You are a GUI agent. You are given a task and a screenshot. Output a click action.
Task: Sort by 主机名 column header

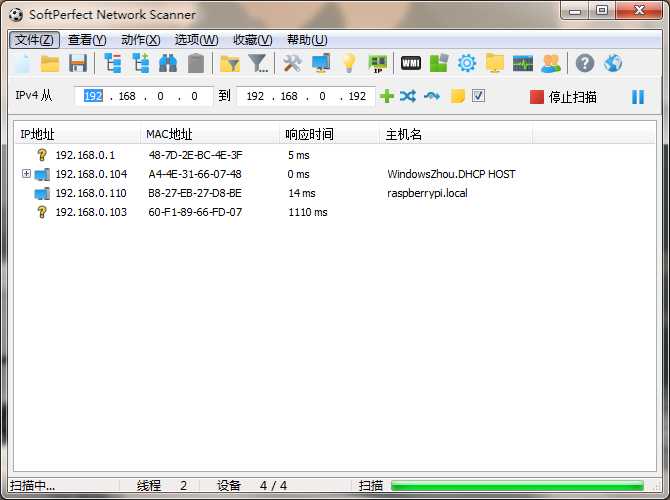tap(456, 134)
